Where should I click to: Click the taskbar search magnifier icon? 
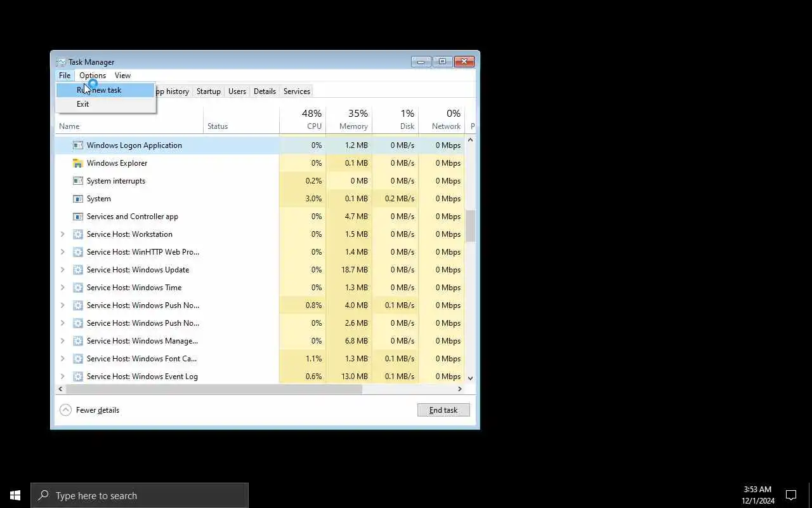(x=43, y=495)
